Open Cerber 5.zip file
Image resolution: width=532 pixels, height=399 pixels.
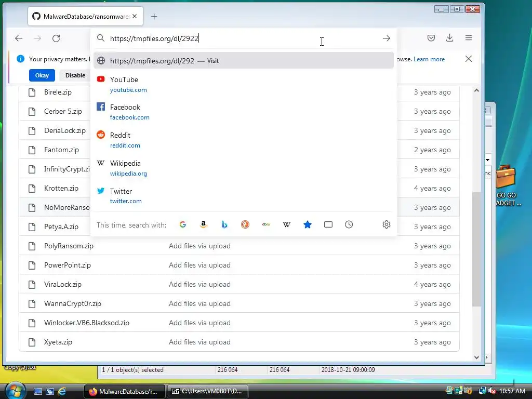coord(63,111)
